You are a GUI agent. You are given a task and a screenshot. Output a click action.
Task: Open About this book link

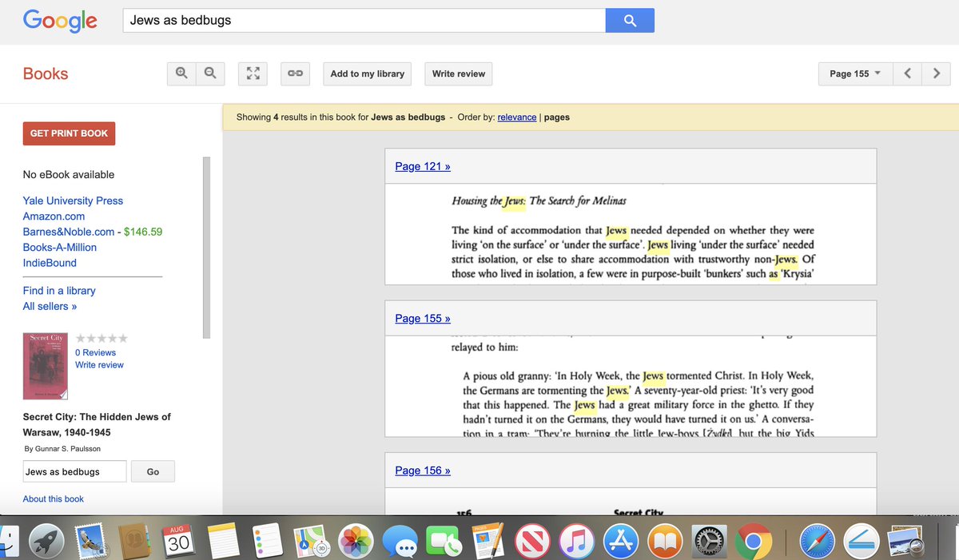click(53, 498)
